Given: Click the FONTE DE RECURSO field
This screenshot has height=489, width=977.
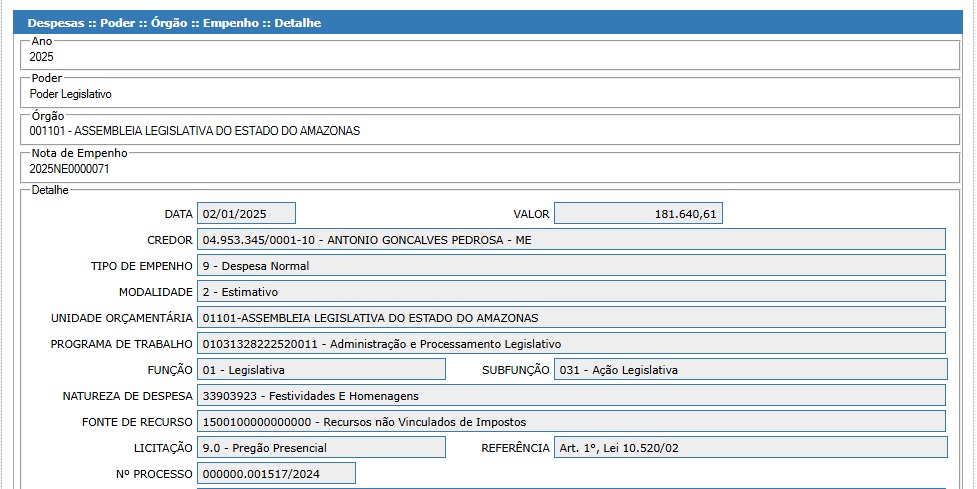Looking at the screenshot, I should tap(571, 422).
